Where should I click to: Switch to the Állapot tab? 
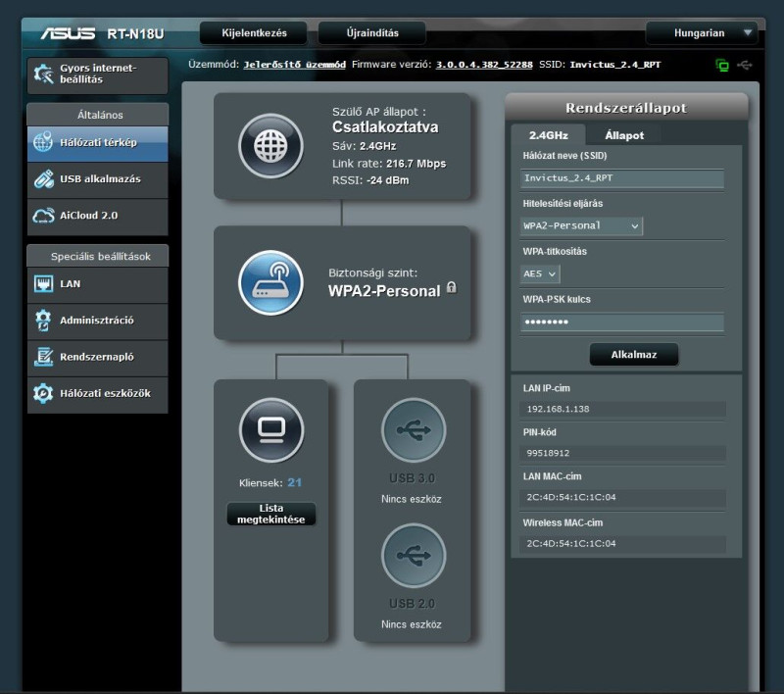[x=624, y=135]
